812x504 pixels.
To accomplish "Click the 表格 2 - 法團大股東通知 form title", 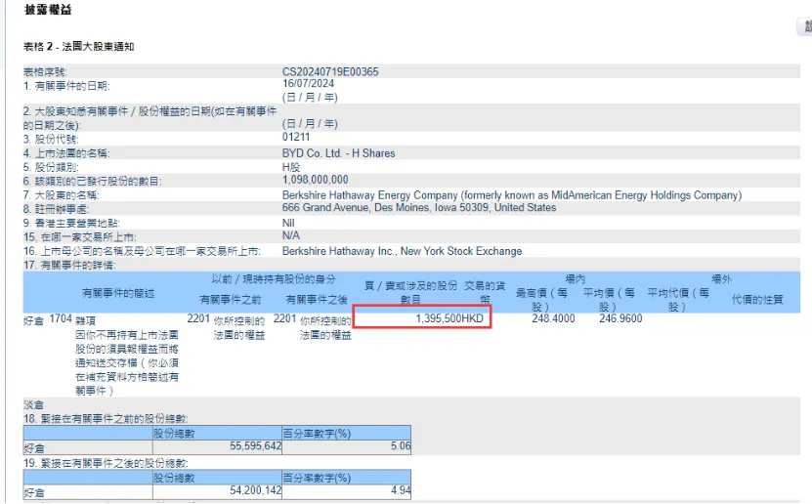I will click(78, 46).
